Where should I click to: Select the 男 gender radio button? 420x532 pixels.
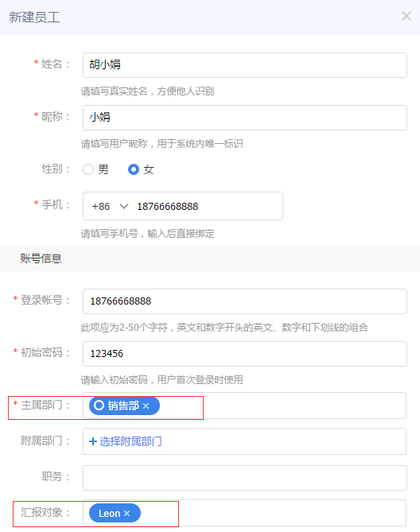tap(88, 169)
